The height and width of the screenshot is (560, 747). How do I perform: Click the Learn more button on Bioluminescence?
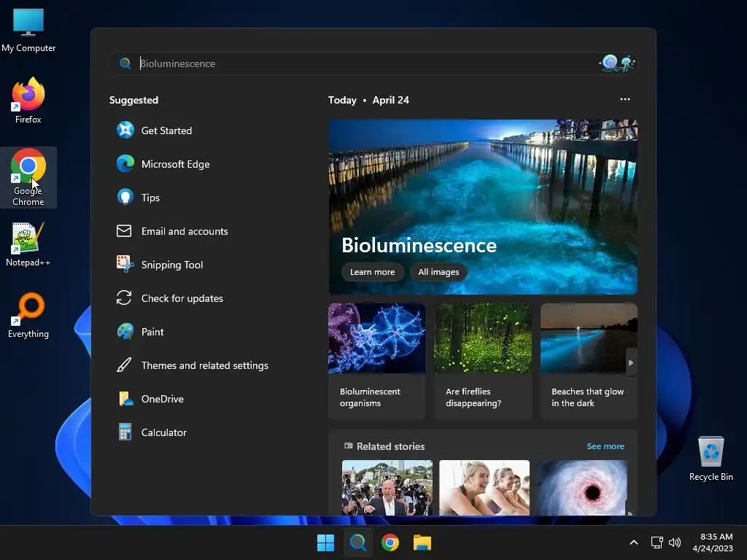(x=373, y=272)
